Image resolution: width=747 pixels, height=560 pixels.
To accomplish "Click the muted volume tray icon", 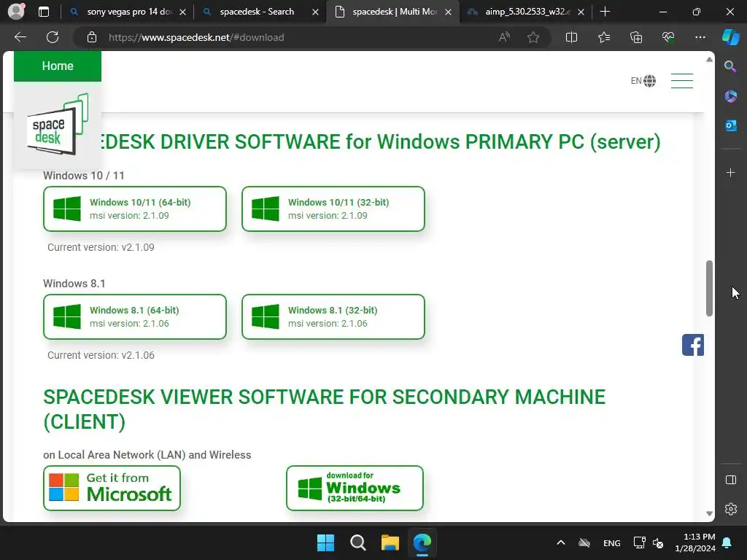I will point(658,542).
